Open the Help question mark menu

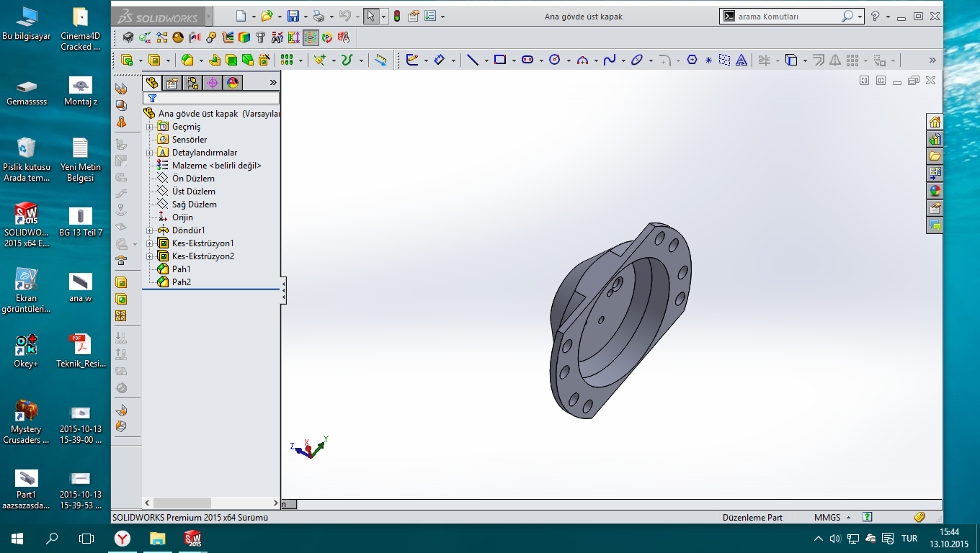(875, 16)
